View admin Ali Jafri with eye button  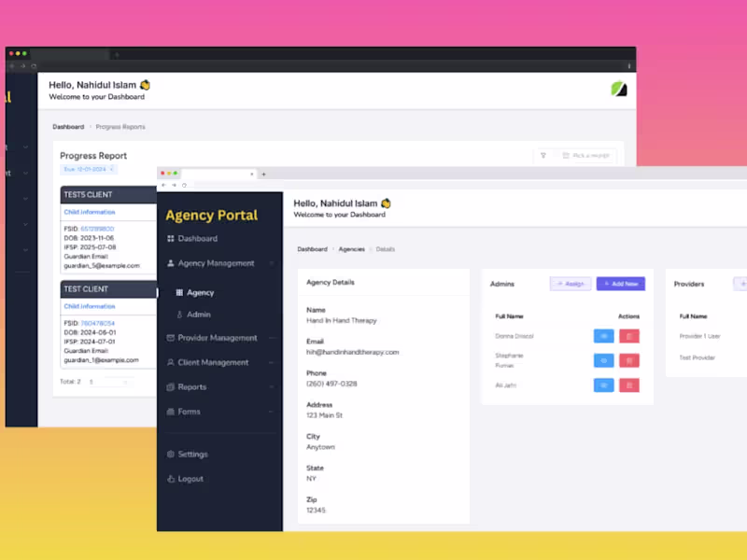tap(603, 385)
